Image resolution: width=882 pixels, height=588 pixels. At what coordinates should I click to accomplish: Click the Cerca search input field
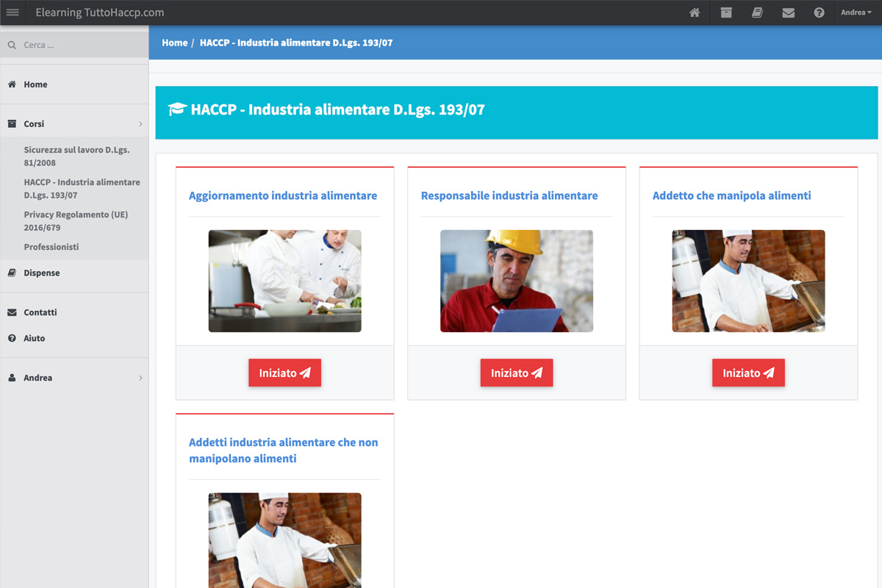pyautogui.click(x=81, y=46)
